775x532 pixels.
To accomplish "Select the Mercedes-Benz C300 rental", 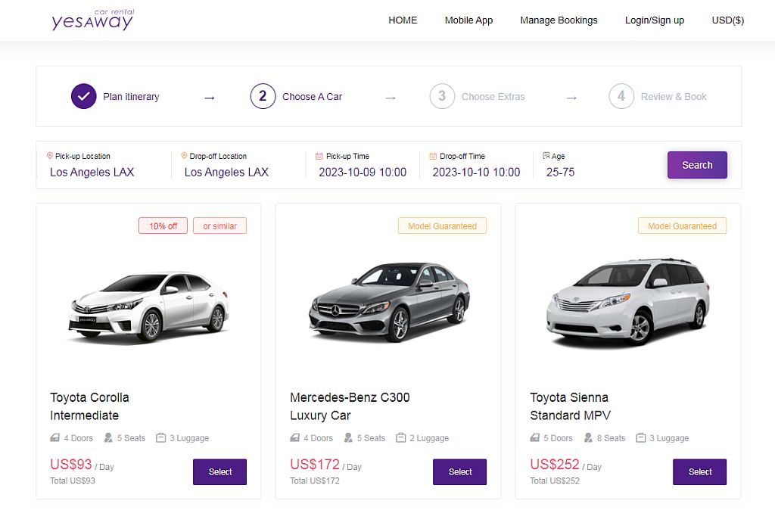I will [459, 471].
